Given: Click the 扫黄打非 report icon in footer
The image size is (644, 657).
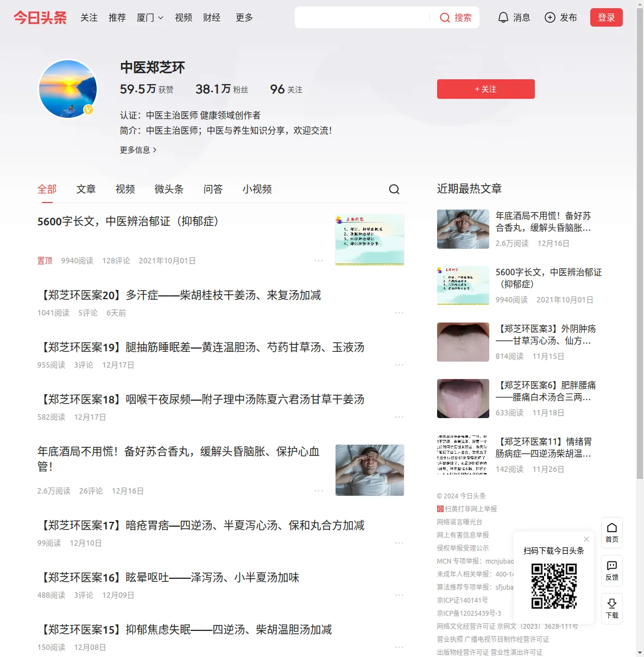Looking at the screenshot, I should pos(440,509).
